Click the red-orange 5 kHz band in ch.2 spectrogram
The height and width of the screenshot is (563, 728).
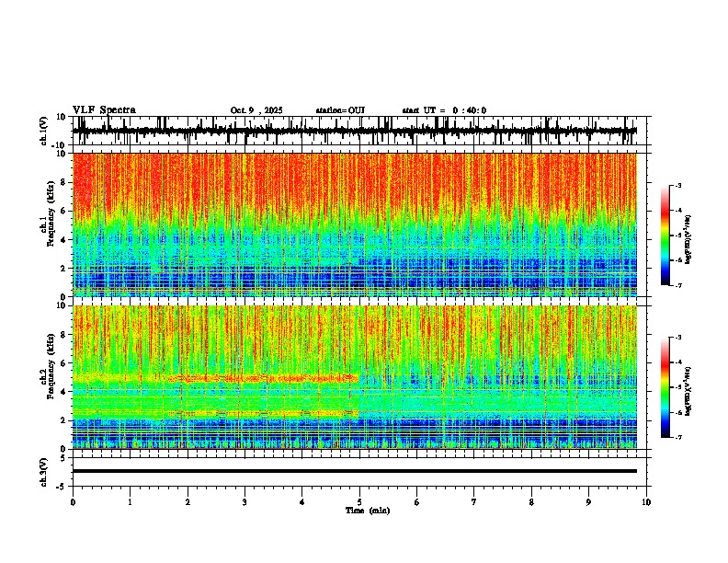(263, 379)
